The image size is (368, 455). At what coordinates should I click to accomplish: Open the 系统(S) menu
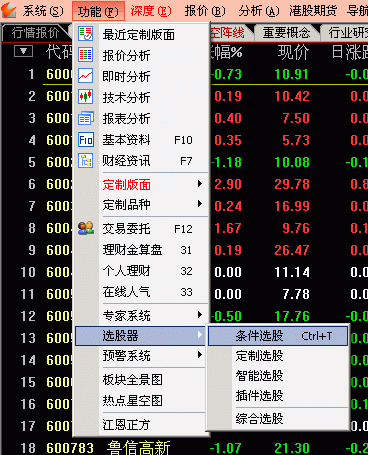click(x=43, y=11)
